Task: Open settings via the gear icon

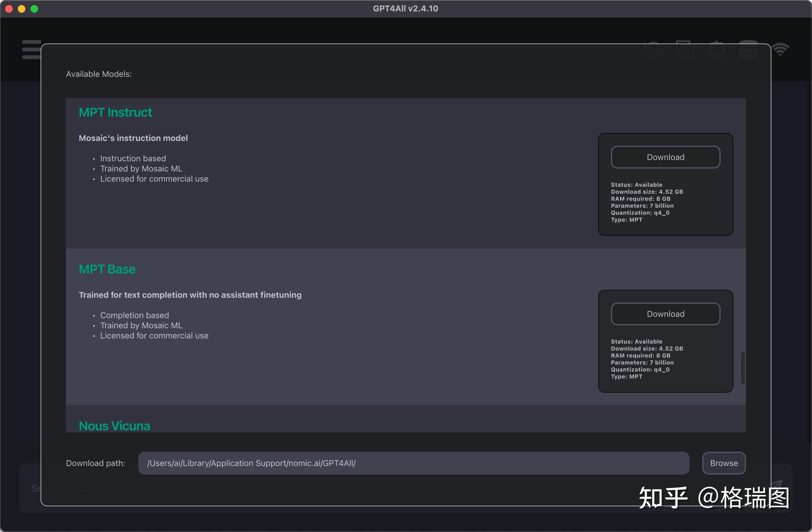Action: pyautogui.click(x=716, y=50)
